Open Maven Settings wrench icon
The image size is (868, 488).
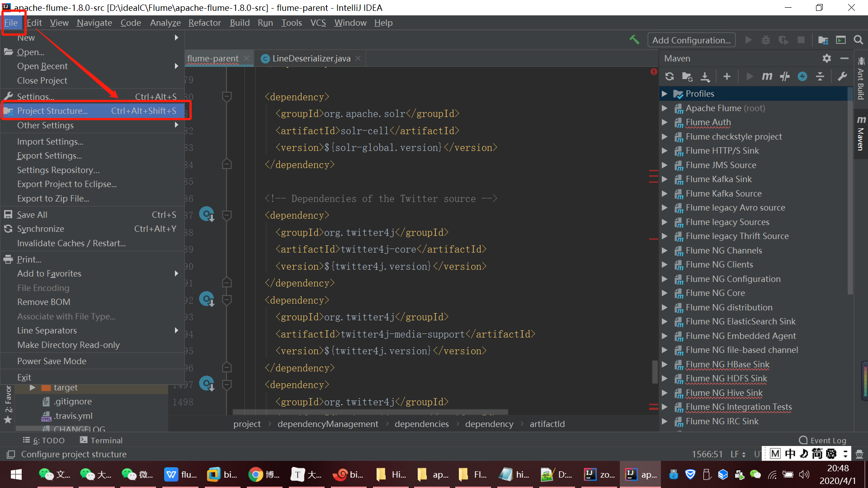pos(842,76)
